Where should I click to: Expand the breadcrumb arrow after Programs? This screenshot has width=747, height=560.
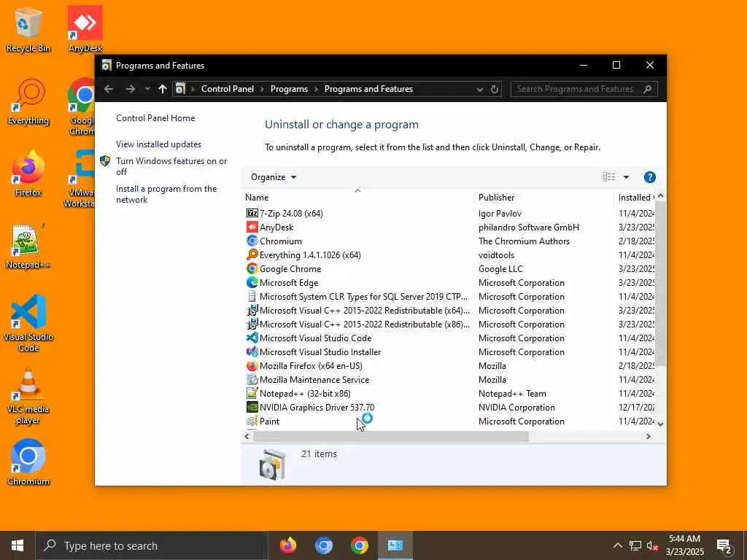316,89
